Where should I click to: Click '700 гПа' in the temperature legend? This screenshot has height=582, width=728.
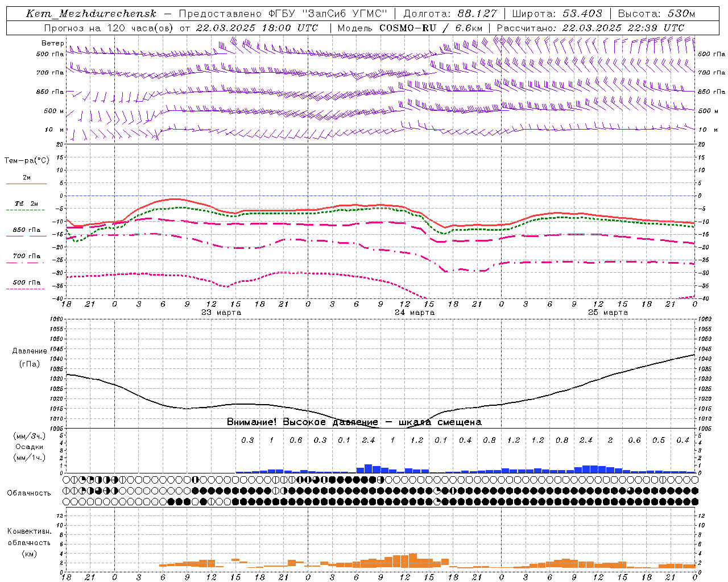26,256
